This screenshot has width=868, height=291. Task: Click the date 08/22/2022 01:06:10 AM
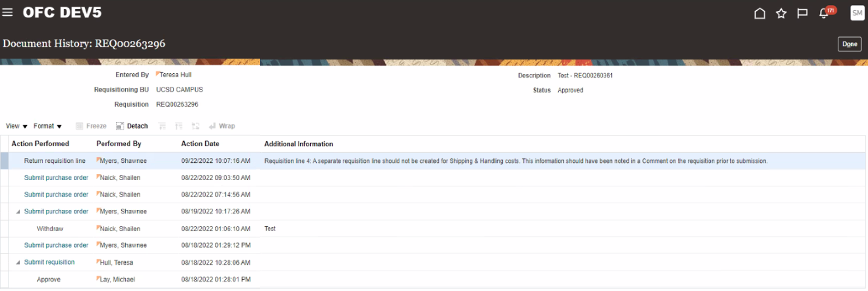pos(216,228)
